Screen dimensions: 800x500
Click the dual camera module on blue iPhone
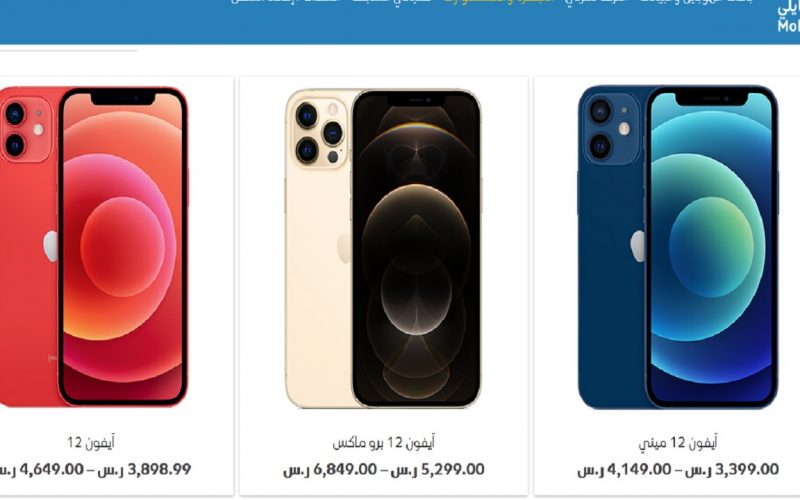[x=612, y=129]
